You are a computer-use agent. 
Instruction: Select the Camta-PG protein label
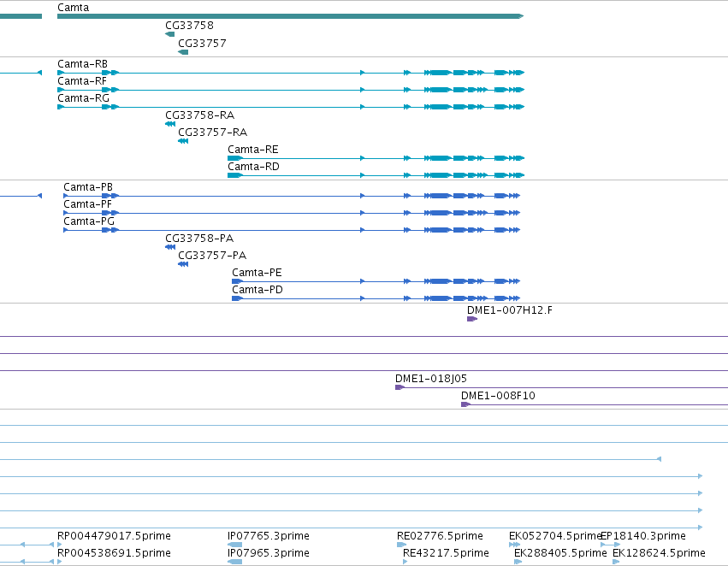tap(89, 221)
